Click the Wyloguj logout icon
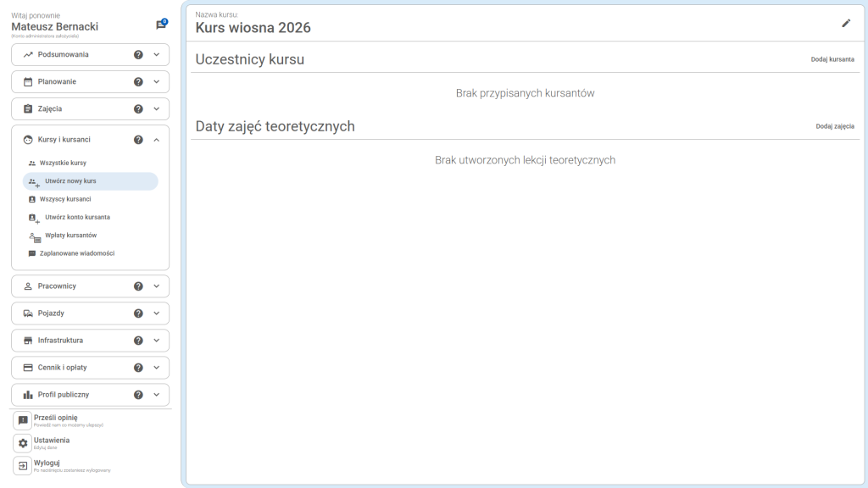Image resolution: width=868 pixels, height=488 pixels. (x=23, y=466)
